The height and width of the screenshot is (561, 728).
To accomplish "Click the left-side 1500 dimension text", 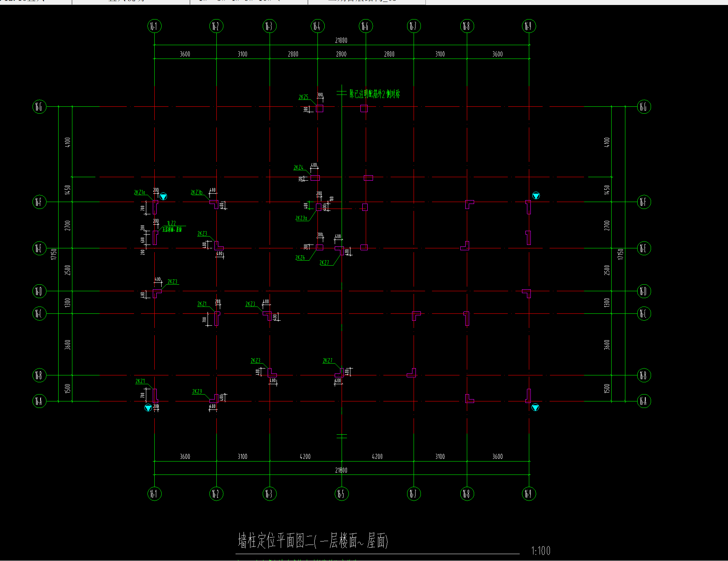I will [68, 388].
